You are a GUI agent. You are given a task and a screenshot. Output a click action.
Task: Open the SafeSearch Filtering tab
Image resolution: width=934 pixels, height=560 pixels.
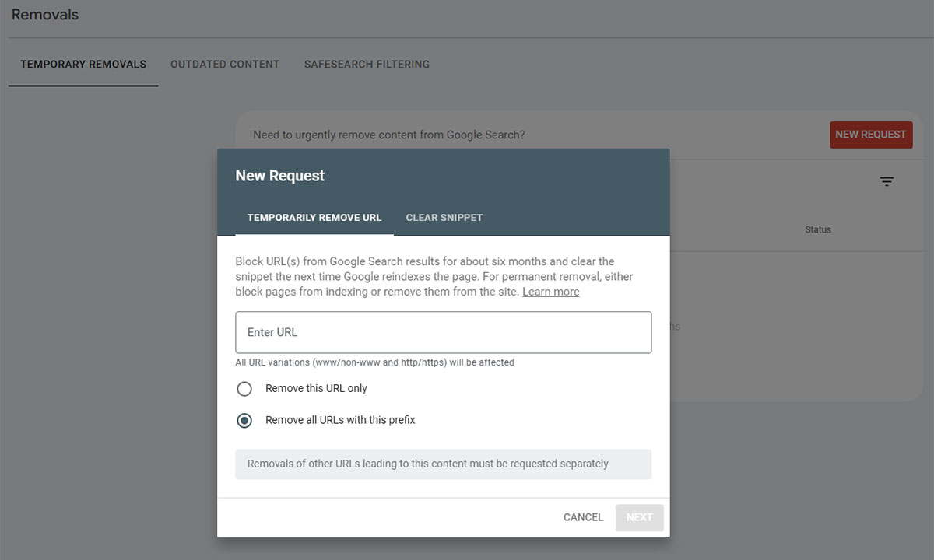coord(367,65)
